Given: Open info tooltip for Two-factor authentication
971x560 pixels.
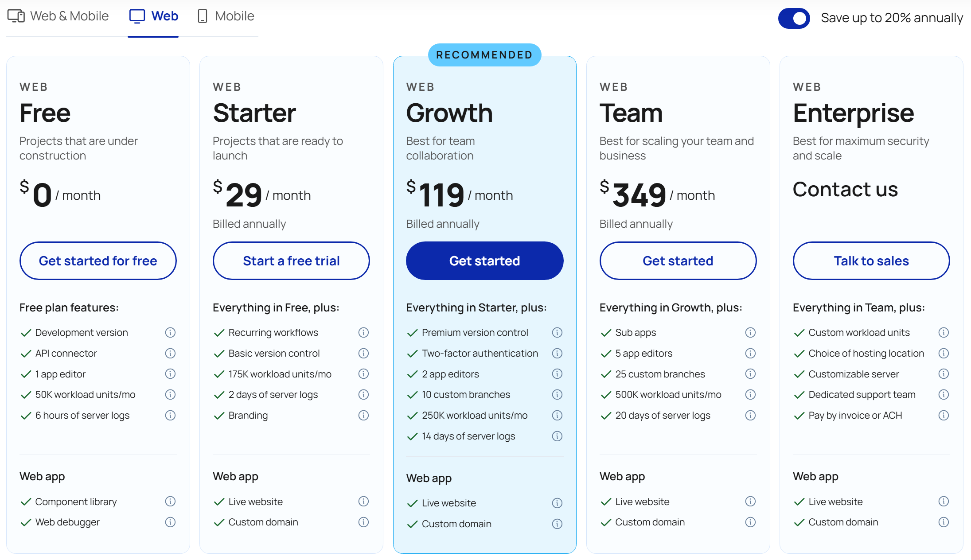Looking at the screenshot, I should click(x=557, y=353).
